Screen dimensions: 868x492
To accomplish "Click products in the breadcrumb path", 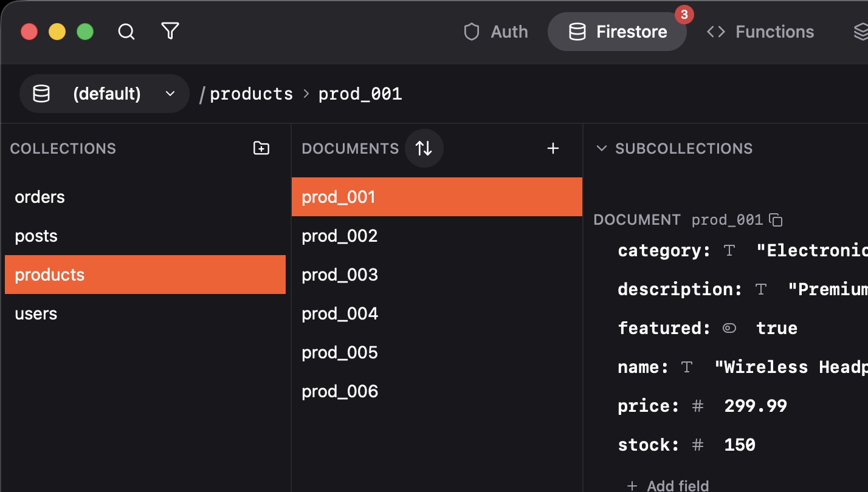I will point(252,94).
